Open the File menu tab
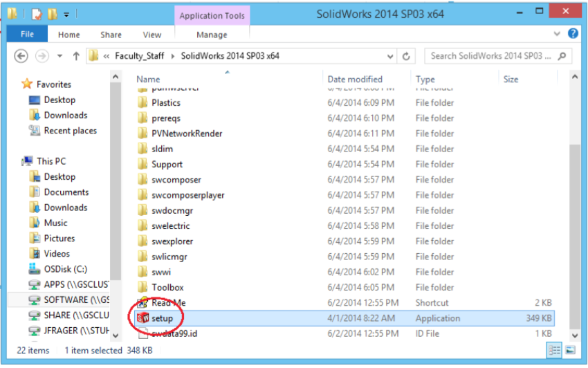 (27, 34)
